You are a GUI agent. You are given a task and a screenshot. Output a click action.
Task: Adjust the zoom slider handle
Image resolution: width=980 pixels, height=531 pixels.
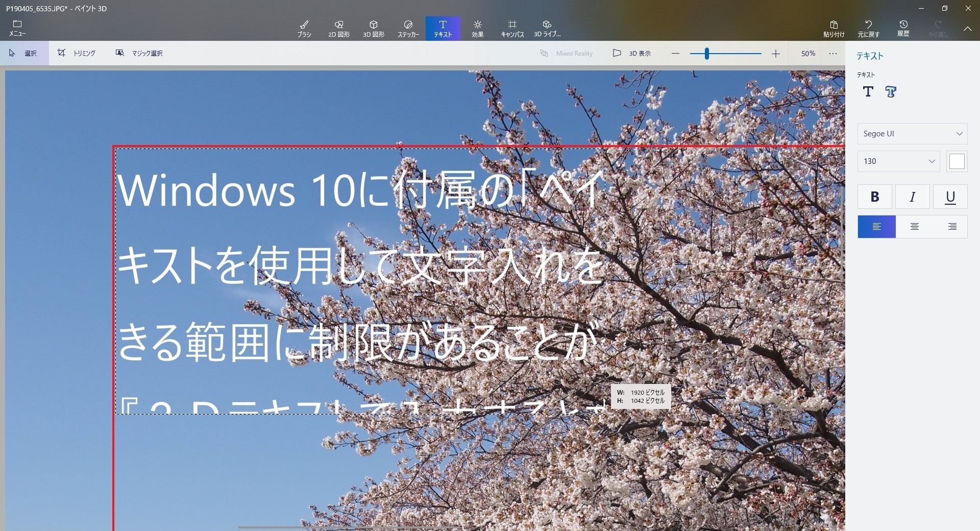coord(707,54)
